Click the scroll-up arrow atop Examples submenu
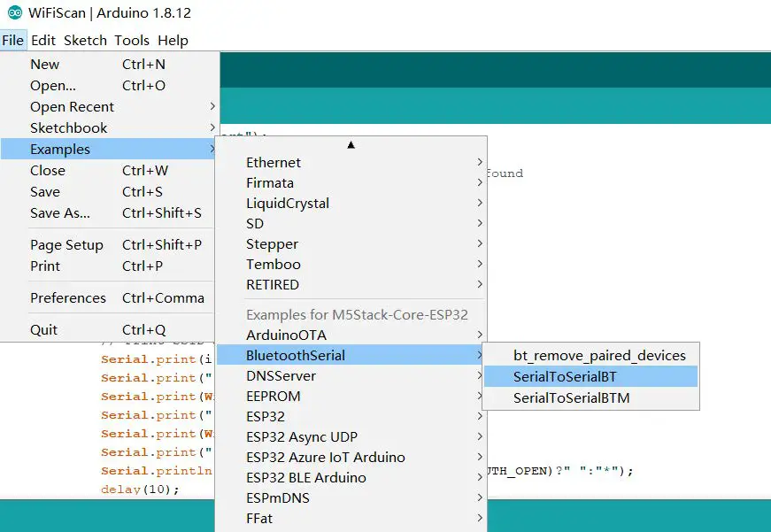 tap(351, 144)
